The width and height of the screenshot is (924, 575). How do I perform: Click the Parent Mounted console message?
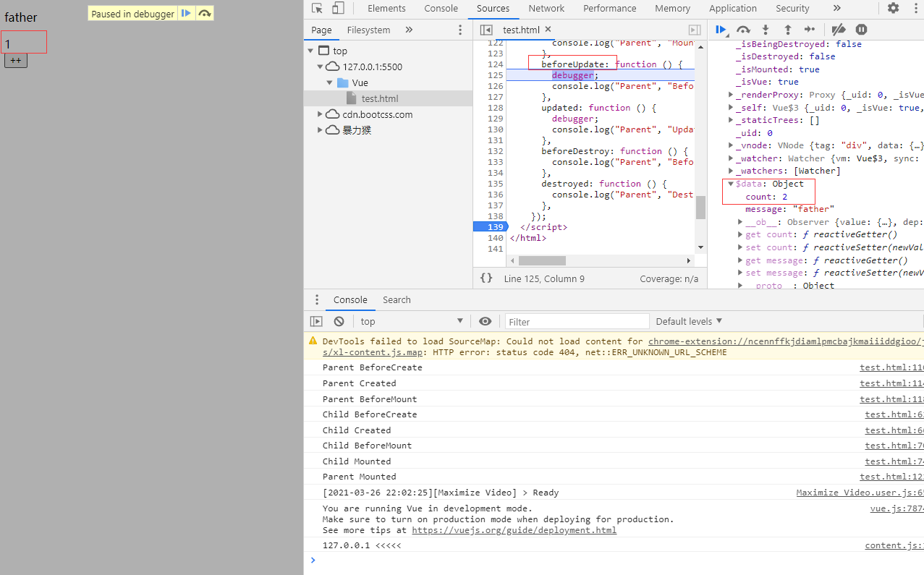[x=360, y=477]
